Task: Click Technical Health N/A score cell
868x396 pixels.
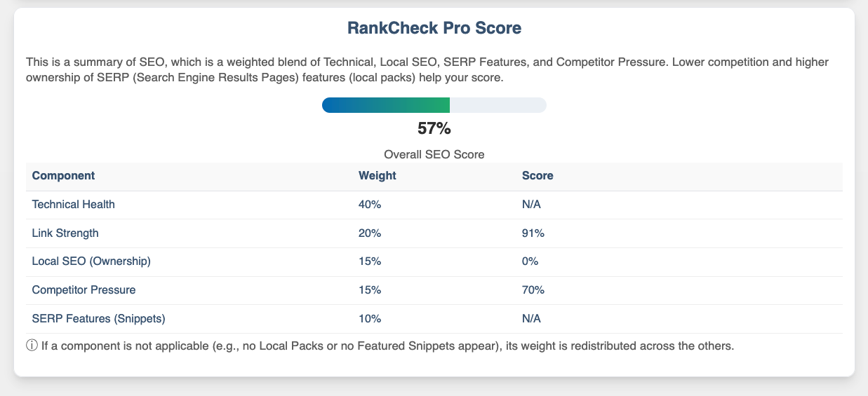Action: (531, 205)
